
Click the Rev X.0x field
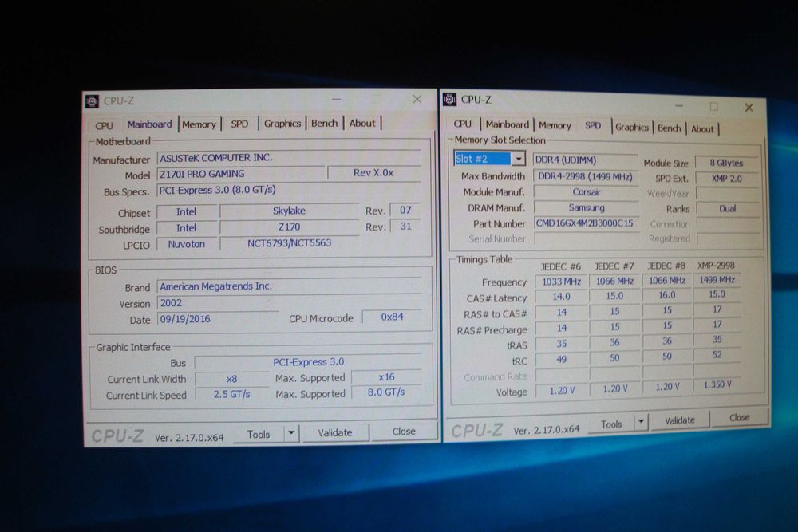click(x=374, y=173)
